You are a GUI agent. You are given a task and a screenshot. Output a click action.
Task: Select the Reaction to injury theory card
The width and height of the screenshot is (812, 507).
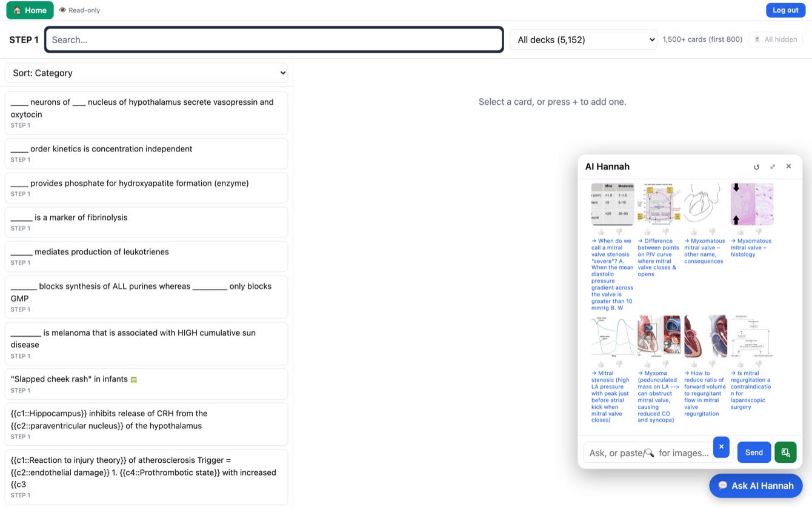point(146,477)
